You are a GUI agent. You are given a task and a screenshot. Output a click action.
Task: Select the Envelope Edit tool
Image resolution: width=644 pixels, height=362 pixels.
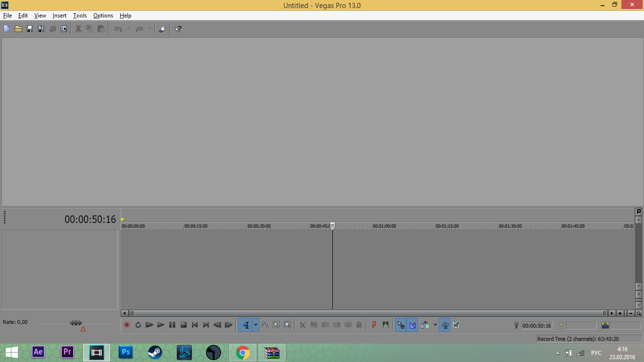265,325
